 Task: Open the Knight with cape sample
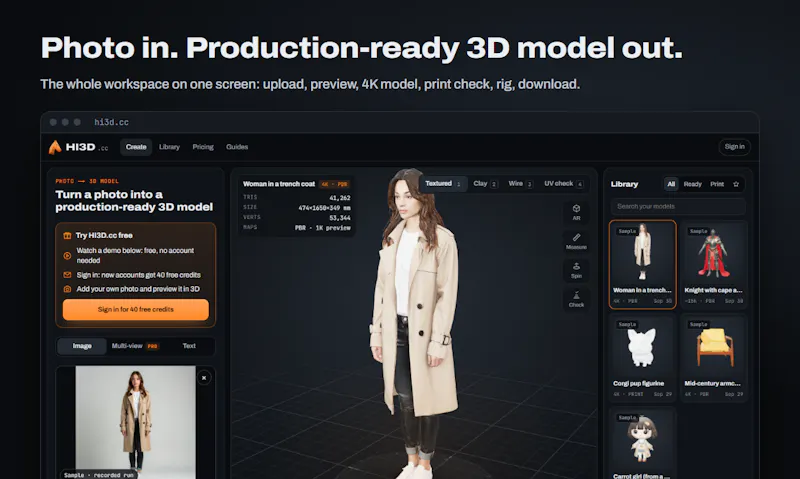point(714,264)
